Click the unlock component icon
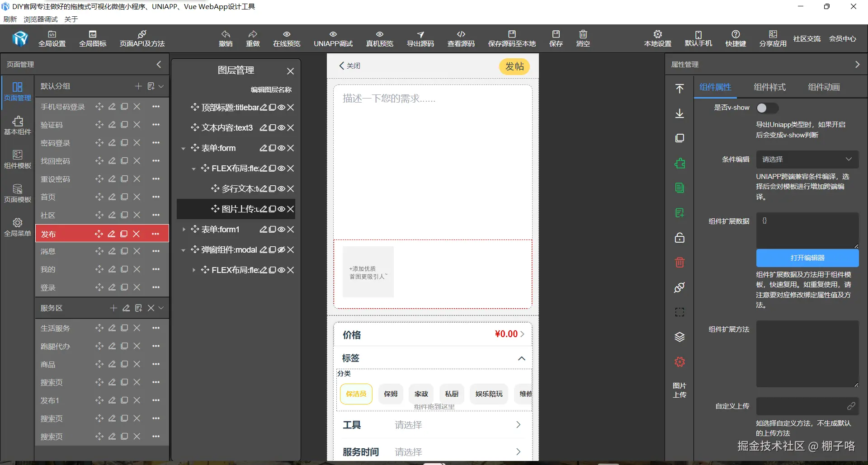This screenshot has height=465, width=868. tap(679, 238)
